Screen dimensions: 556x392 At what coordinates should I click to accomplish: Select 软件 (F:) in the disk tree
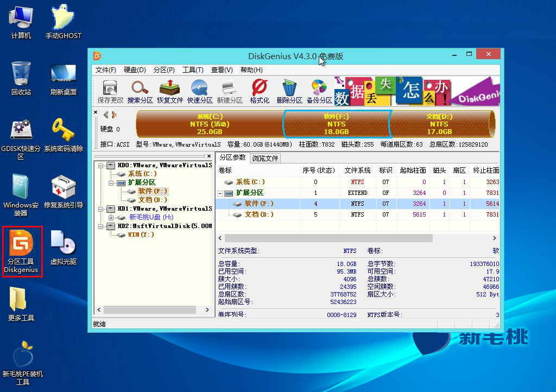[153, 191]
